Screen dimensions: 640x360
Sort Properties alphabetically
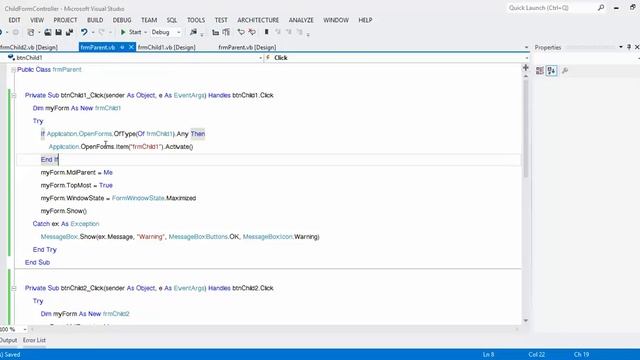[551, 71]
